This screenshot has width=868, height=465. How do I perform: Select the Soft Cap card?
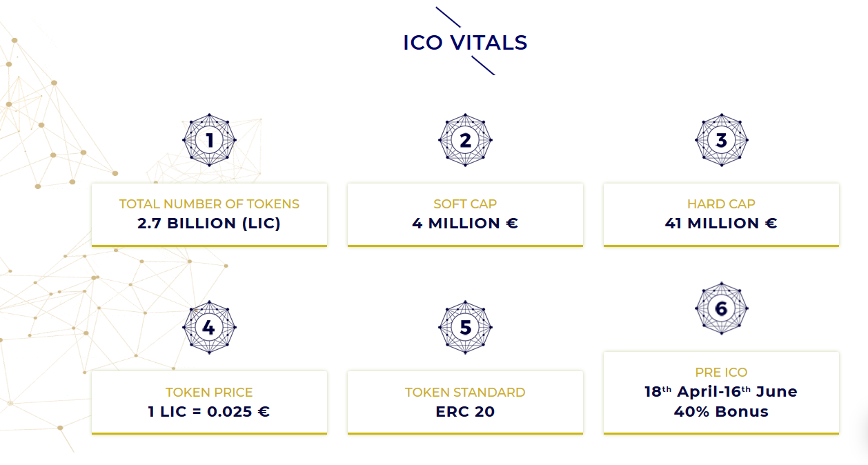465,215
